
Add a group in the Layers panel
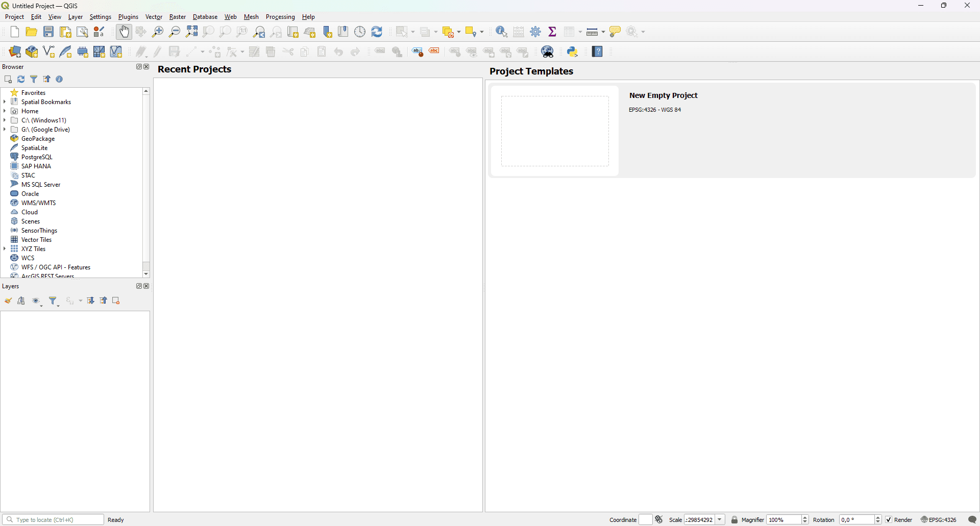click(21, 302)
